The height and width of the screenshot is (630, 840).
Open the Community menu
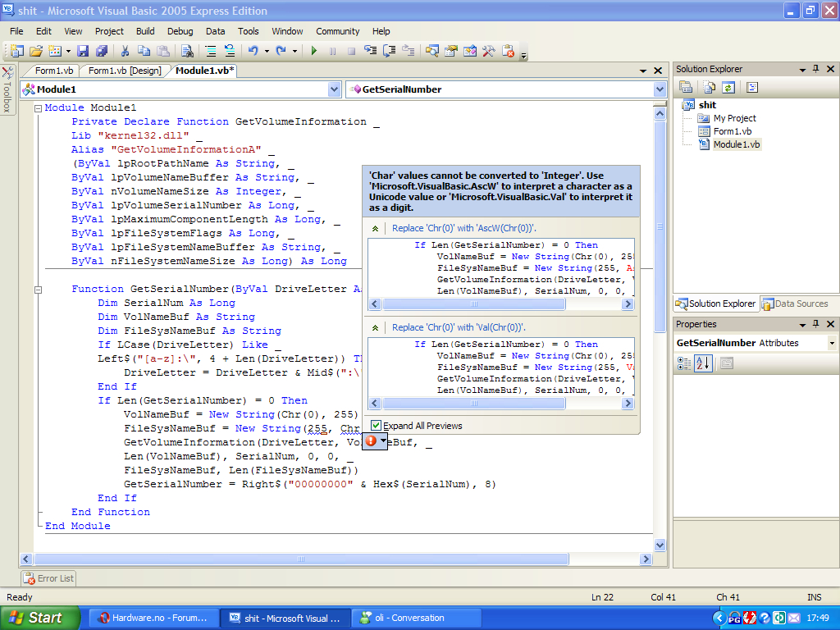click(337, 31)
